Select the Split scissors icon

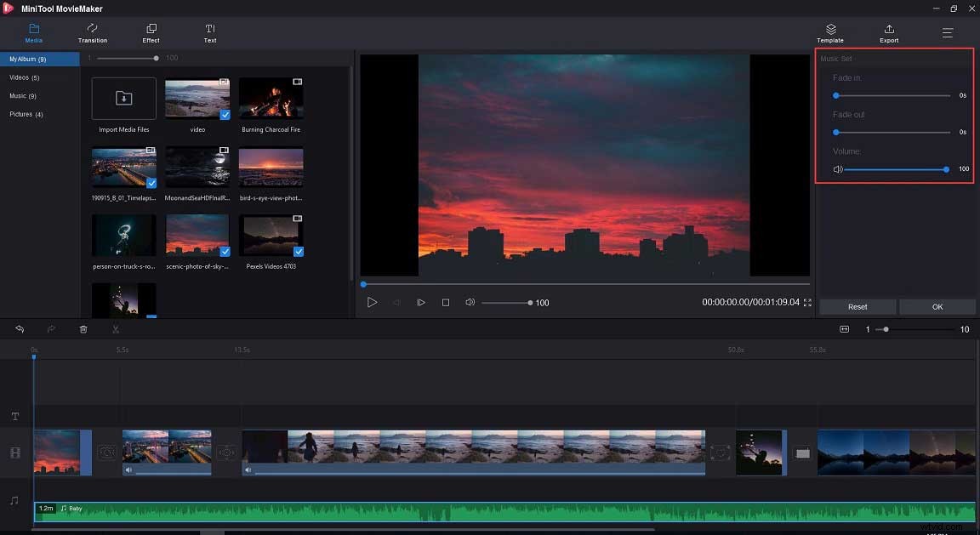pyautogui.click(x=116, y=329)
